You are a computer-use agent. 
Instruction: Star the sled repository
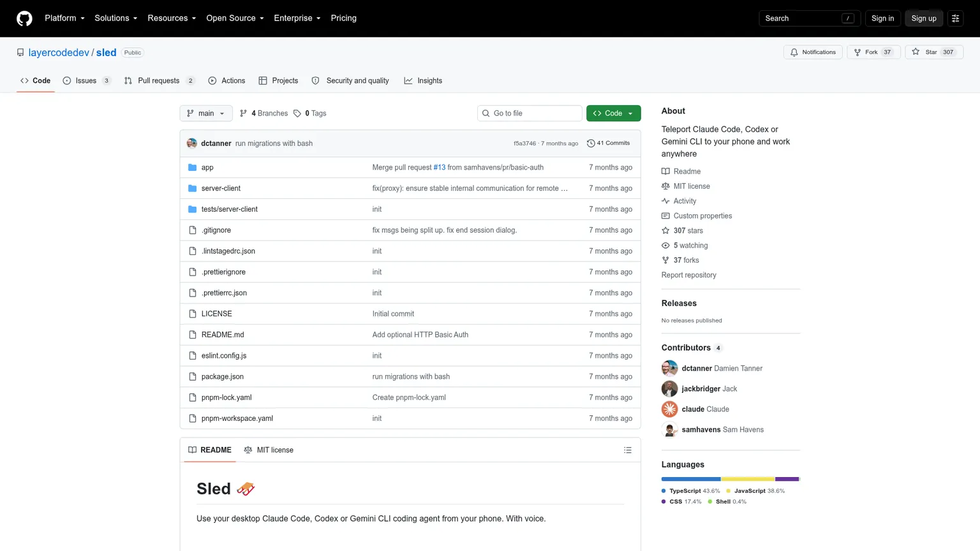click(x=934, y=52)
